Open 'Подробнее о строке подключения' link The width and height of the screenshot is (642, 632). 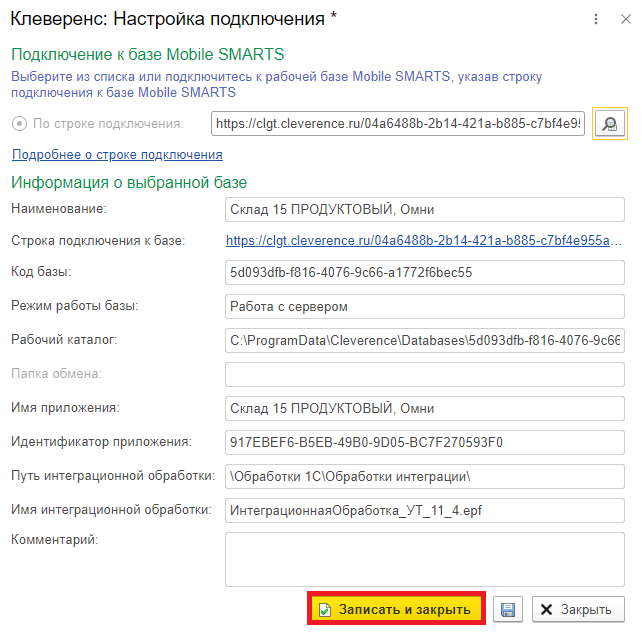pos(117,155)
